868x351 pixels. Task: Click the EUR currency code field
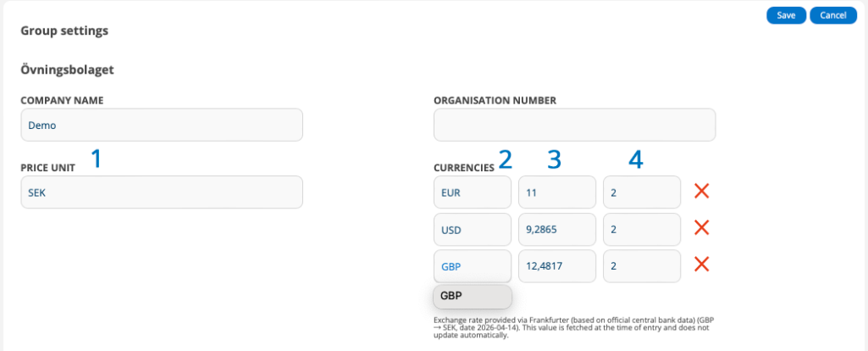473,192
